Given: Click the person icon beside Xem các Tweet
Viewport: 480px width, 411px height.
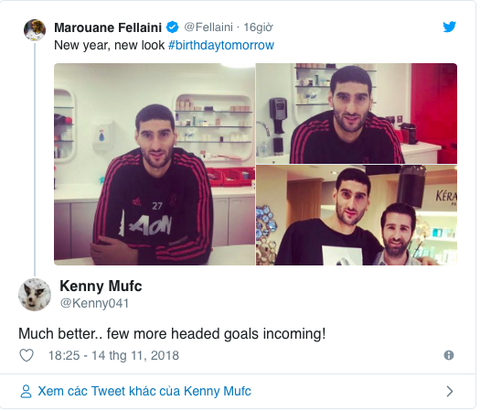Looking at the screenshot, I should pos(26,391).
